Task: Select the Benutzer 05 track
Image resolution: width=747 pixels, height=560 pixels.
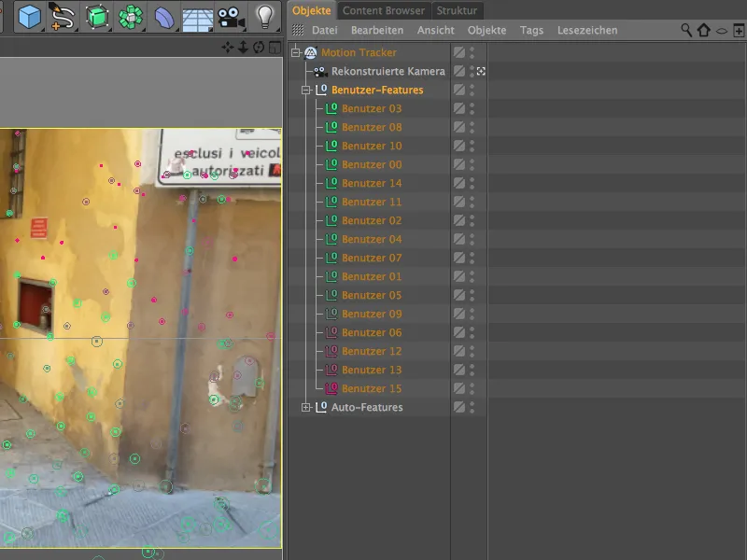Action: point(372,295)
